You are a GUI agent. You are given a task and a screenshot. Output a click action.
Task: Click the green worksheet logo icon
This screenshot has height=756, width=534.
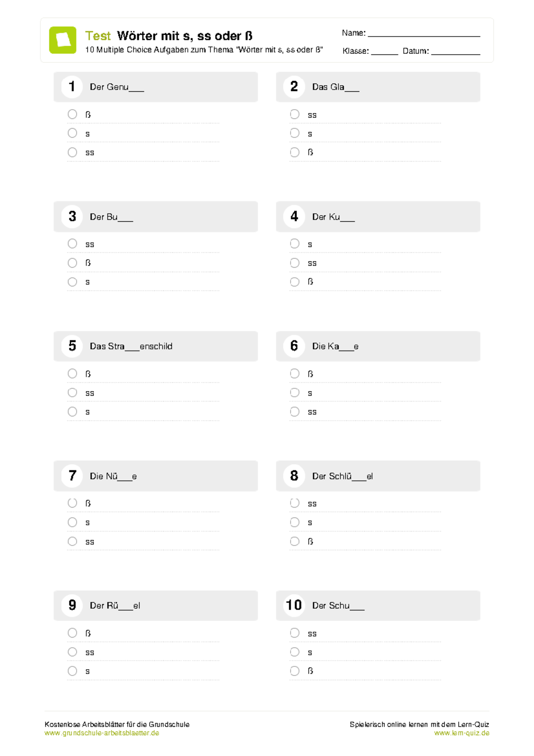coord(62,40)
